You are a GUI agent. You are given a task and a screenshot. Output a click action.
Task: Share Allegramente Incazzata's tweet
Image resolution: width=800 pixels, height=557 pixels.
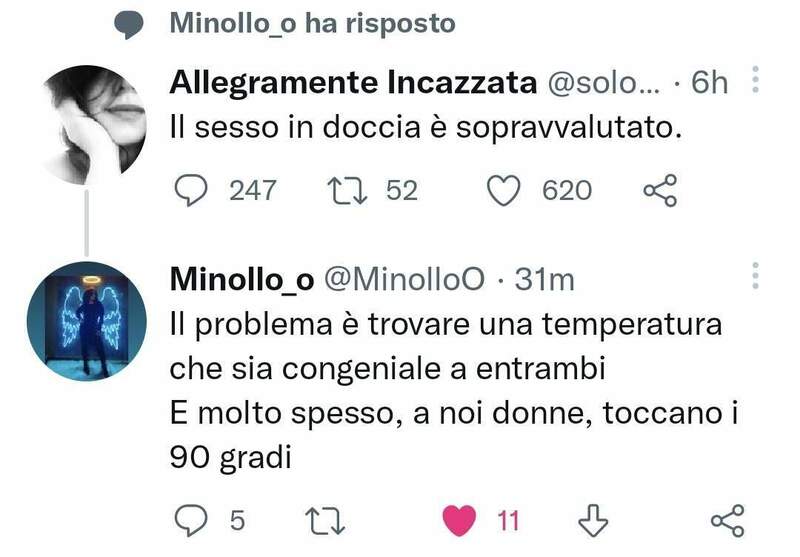(659, 190)
